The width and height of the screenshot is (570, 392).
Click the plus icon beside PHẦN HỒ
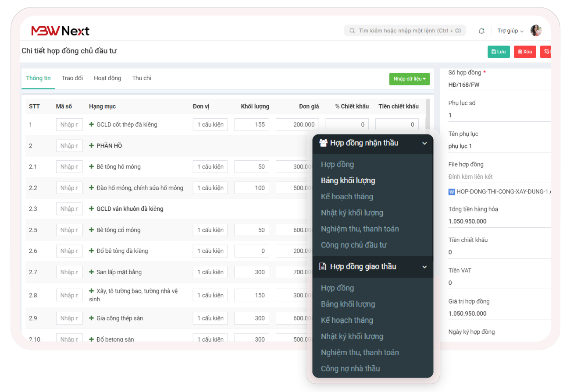pos(92,146)
